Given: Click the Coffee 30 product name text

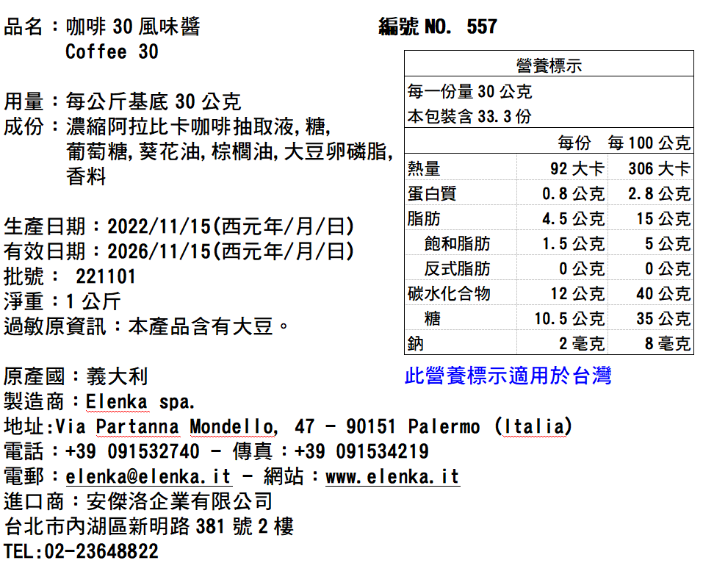Looking at the screenshot, I should click(x=112, y=52).
